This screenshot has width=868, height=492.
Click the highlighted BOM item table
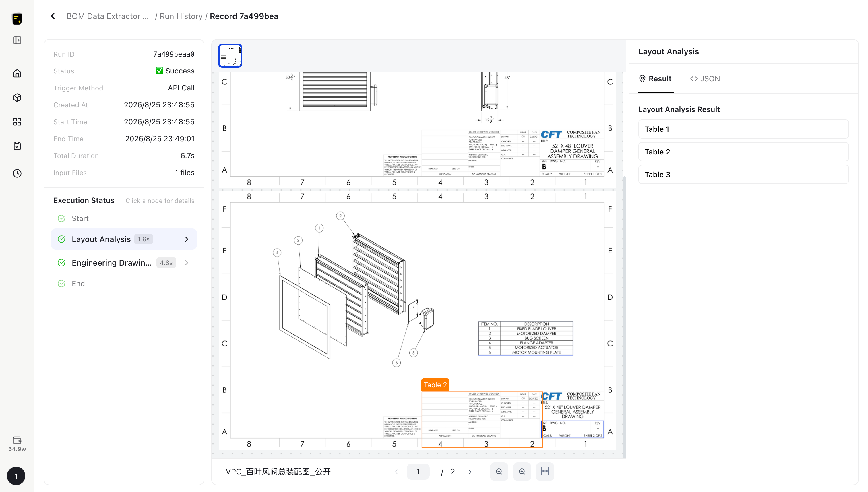525,338
